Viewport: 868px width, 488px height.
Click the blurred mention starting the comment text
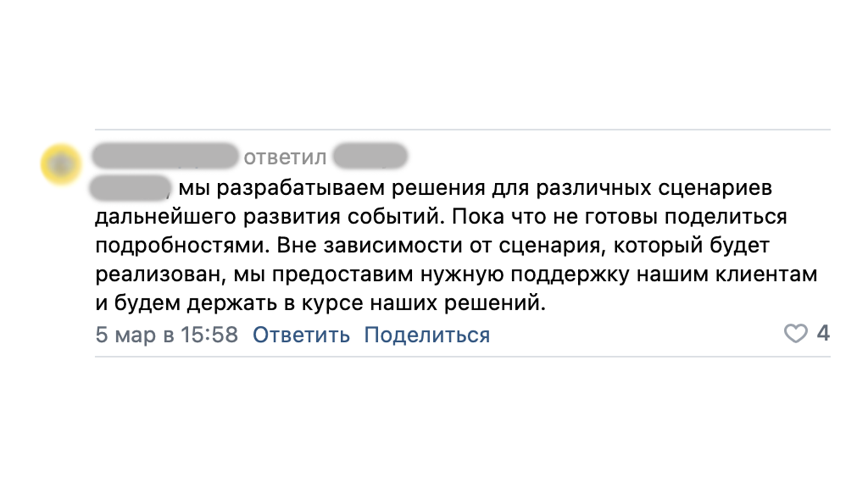pos(130,188)
